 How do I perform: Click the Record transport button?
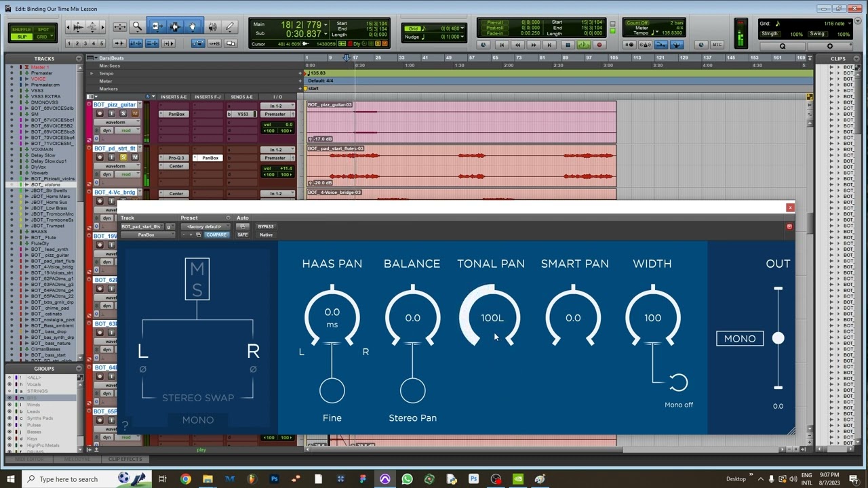[599, 45]
